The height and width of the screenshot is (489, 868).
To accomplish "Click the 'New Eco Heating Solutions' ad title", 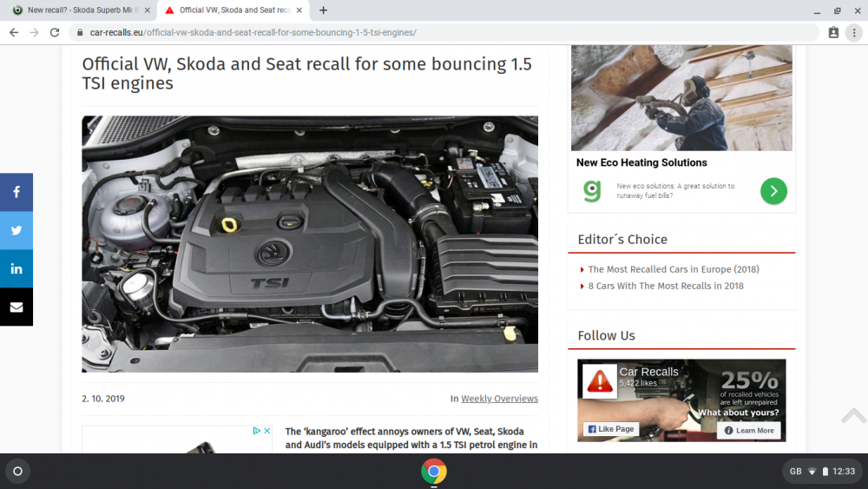I will click(x=641, y=162).
